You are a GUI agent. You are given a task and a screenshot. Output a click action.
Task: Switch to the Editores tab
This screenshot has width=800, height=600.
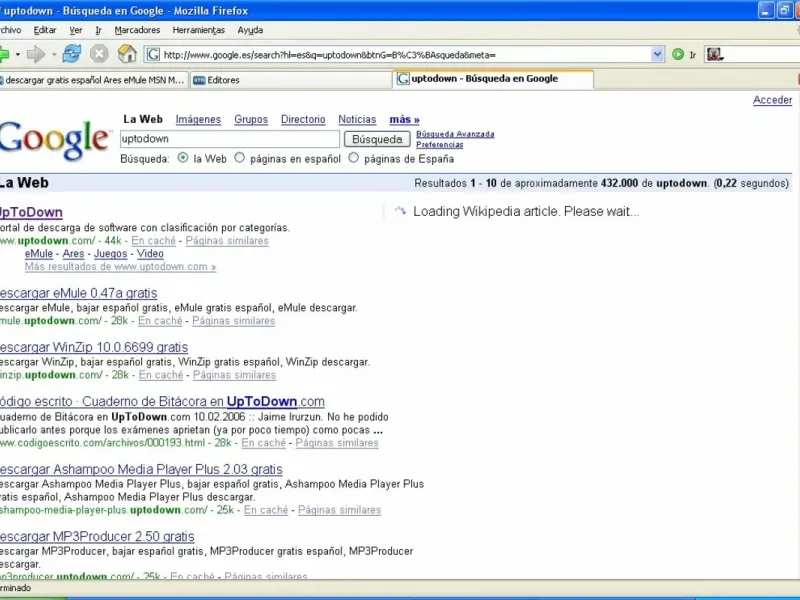(x=291, y=80)
